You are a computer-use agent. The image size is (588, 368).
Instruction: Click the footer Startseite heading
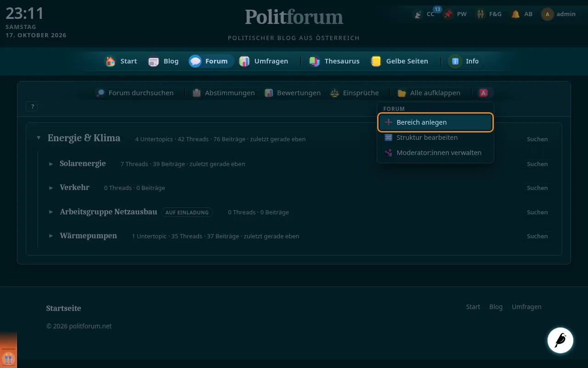click(x=63, y=308)
